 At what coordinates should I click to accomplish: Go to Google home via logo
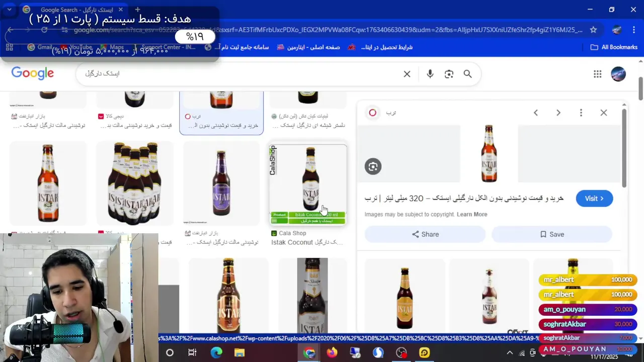tap(33, 73)
